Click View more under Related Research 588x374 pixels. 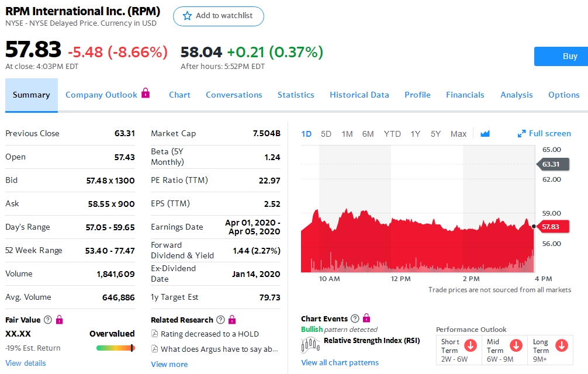[169, 364]
